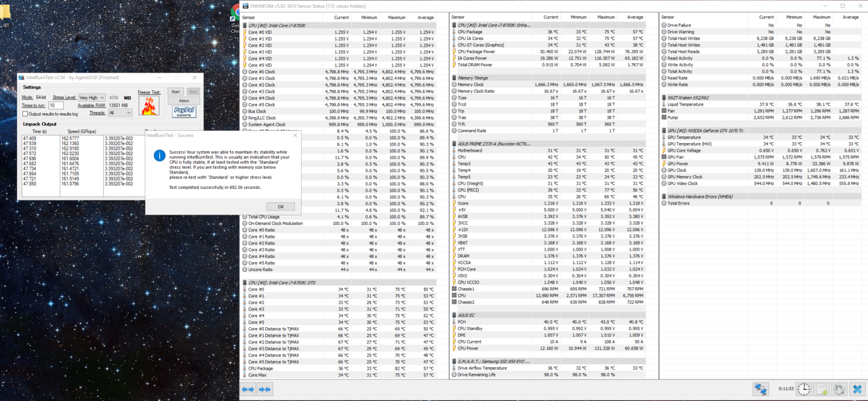The height and width of the screenshot is (401, 868).
Task: Open Google Chrome desktop shortcut icon
Action: 235,14
